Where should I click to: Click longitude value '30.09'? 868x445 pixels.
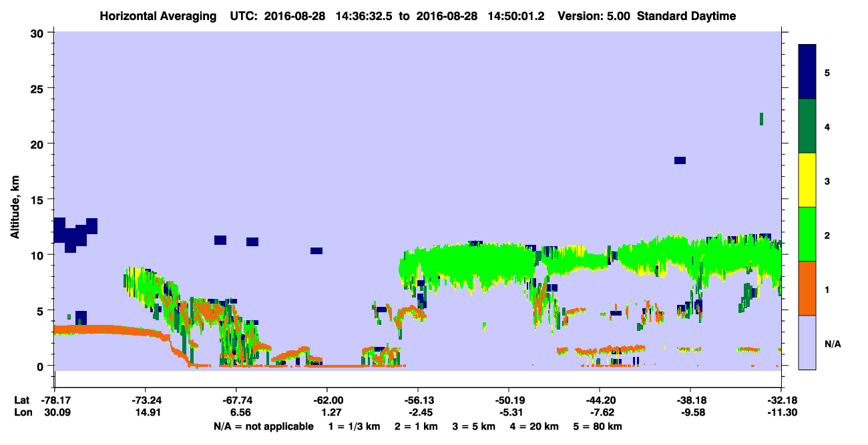pyautogui.click(x=57, y=413)
